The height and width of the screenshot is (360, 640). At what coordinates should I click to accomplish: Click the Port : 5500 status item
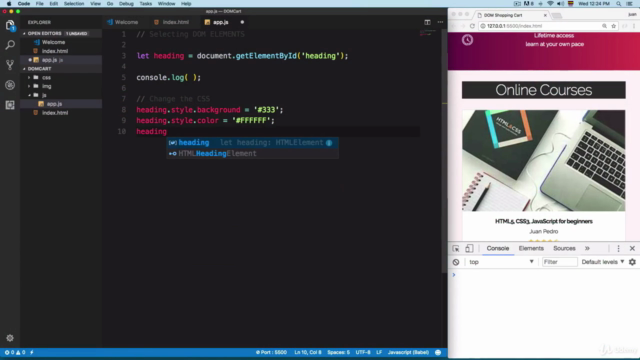coord(271,352)
